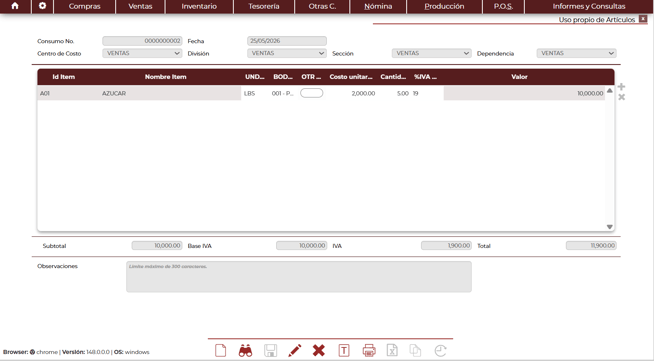Image resolution: width=654 pixels, height=361 pixels.
Task: Delete record with the red X icon
Action: [319, 351]
